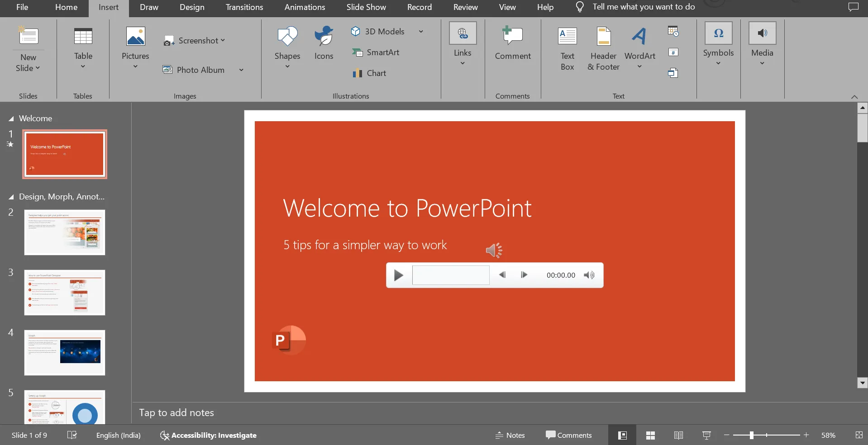This screenshot has width=868, height=445.
Task: Click the audio progress bar
Action: (x=451, y=275)
